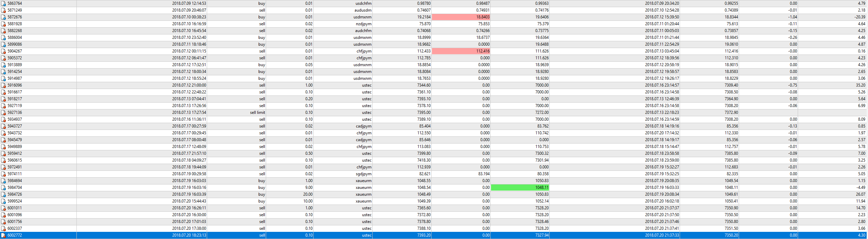Select the open time 2018.07.09 12:14:53

[x=189, y=3]
